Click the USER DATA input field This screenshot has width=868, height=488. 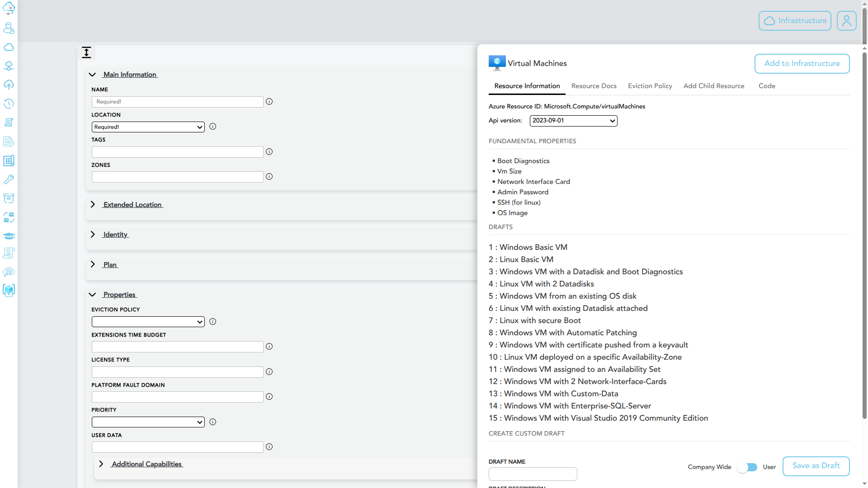[x=177, y=447]
